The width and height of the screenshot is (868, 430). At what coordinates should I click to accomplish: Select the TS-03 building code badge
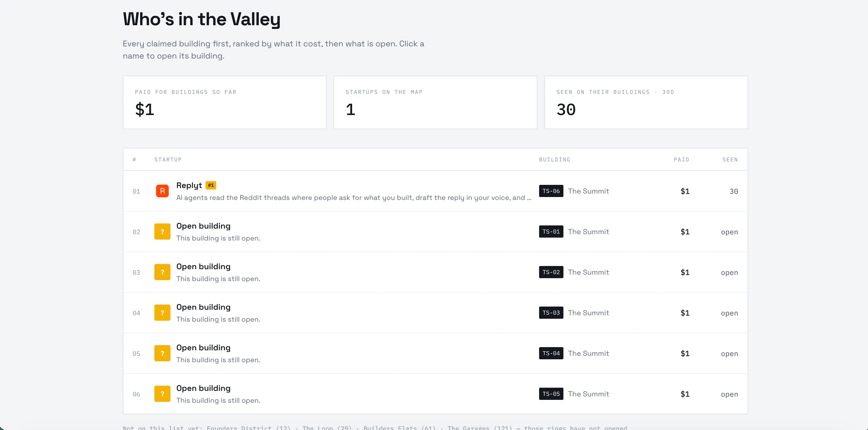(551, 313)
